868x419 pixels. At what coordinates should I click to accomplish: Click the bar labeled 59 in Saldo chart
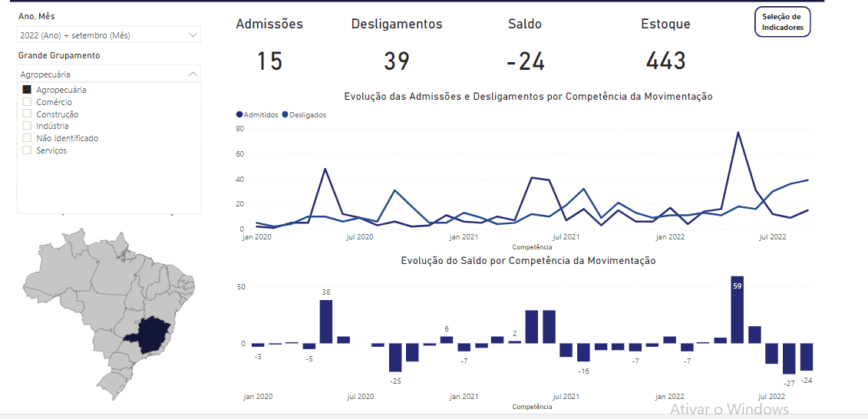(x=737, y=311)
